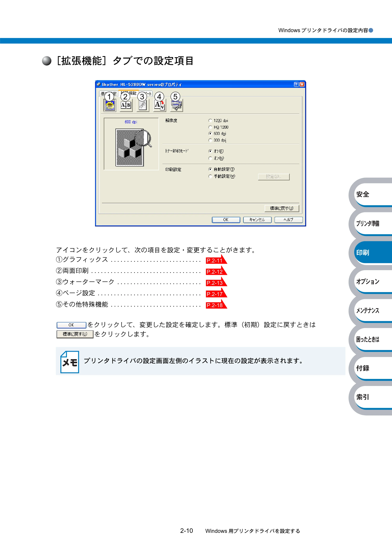The image size is (392, 555).
Task: Switch to the 拡張機能 tab
Action: (x=129, y=93)
